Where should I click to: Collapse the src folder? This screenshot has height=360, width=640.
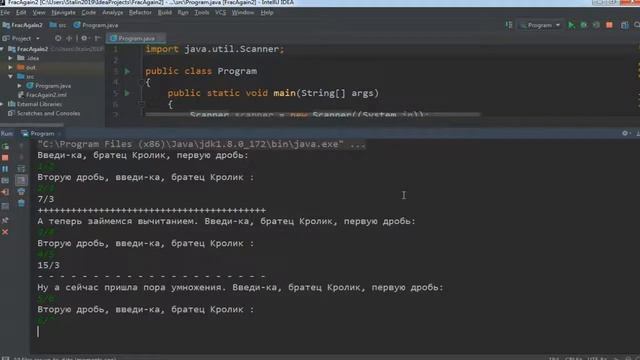[x=11, y=77]
